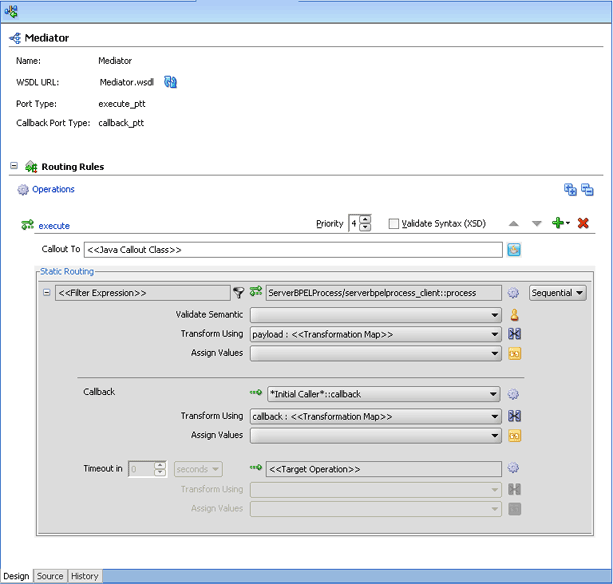Click the refresh WSDL icon beside Mediator.wsdl
Viewport: 613px width, 584px height.
point(170,82)
